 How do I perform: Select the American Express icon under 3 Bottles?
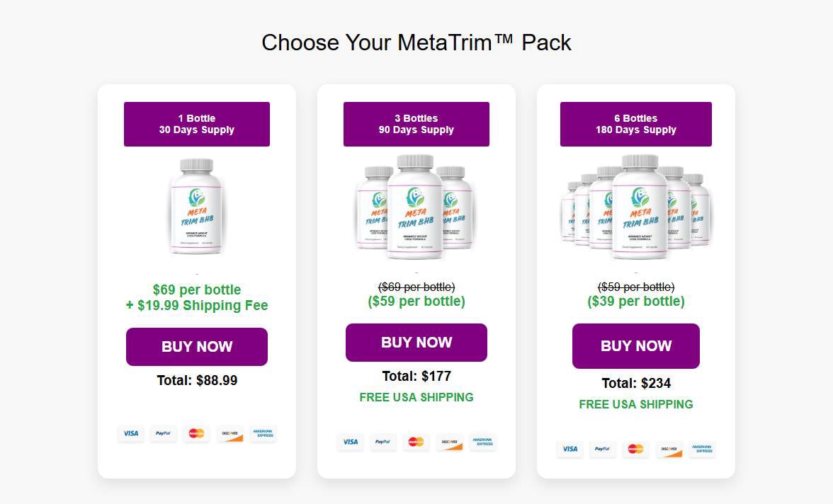pyautogui.click(x=482, y=442)
